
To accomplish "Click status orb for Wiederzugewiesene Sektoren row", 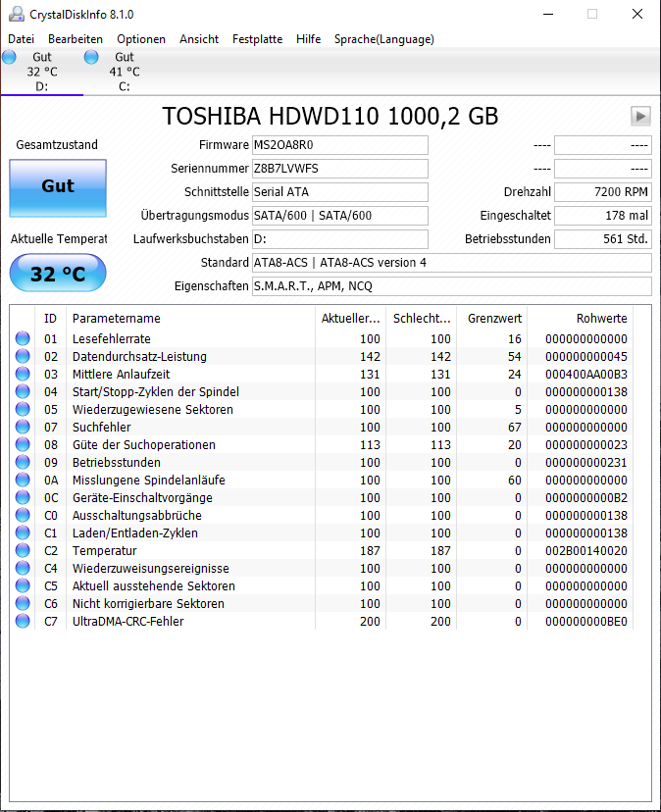I will (23, 409).
